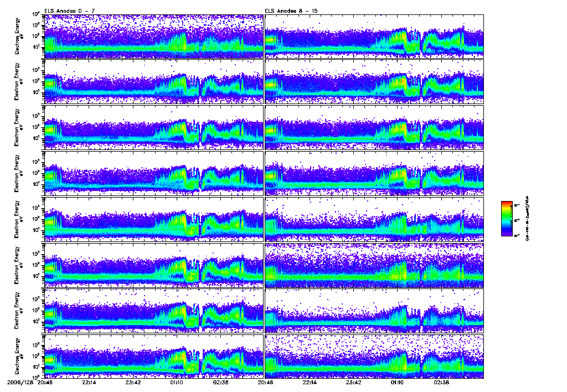Select the '2006/128' date label
567x392 pixels.
[x=19, y=383]
